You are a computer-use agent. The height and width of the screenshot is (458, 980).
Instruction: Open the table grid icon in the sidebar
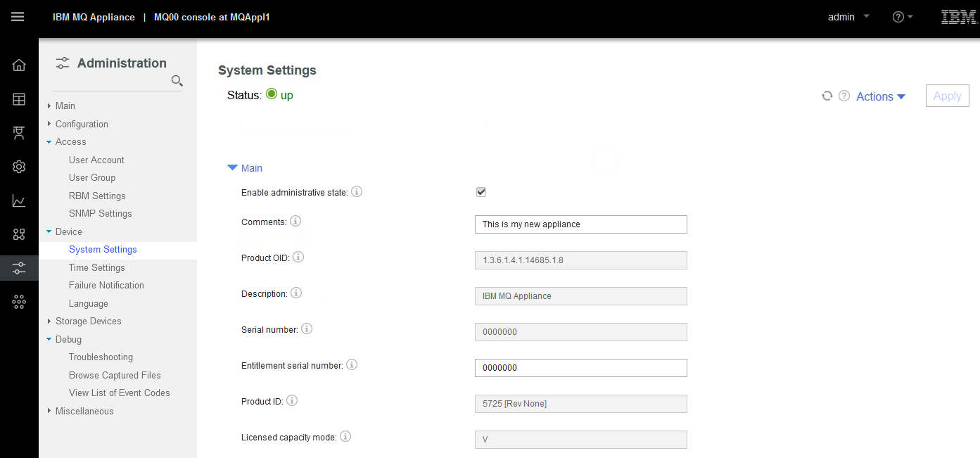[x=19, y=99]
